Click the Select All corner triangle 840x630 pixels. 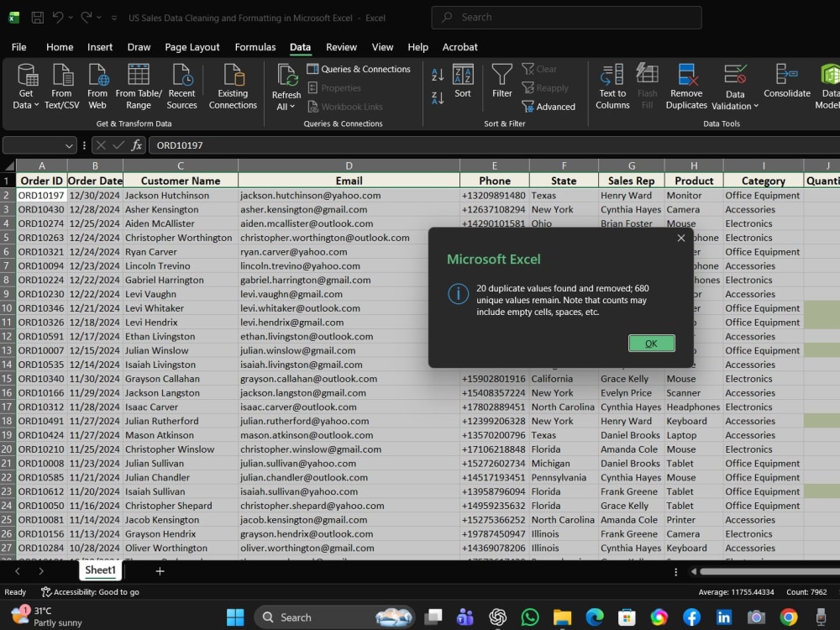pos(8,165)
